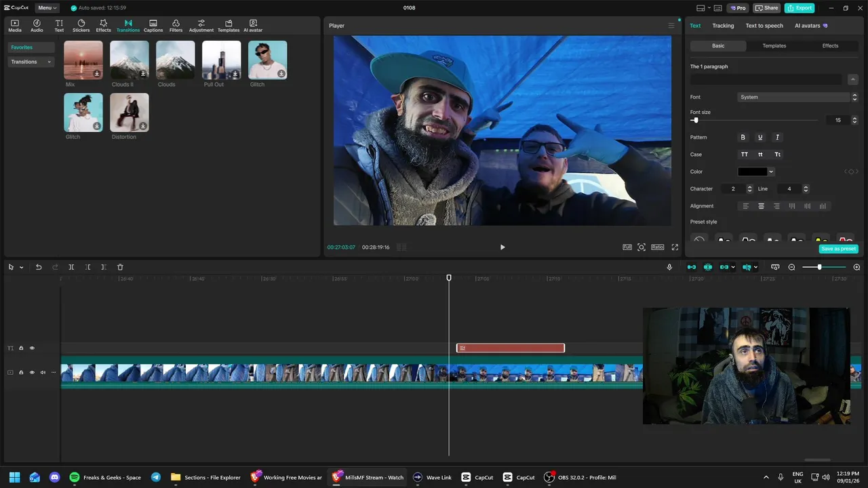Screen dimensions: 868x488
Task: Open the player panel menu icon
Action: [671, 26]
